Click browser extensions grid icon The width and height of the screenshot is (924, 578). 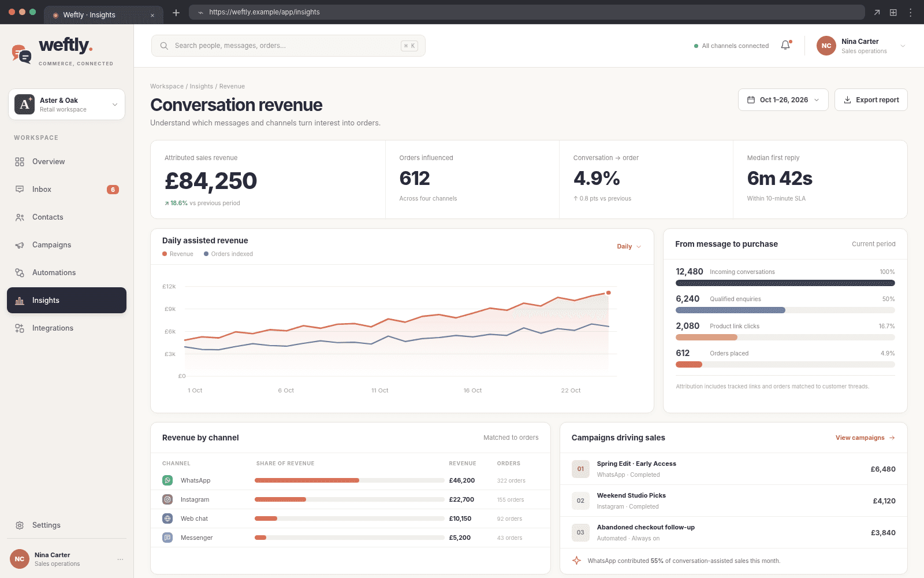pos(893,12)
